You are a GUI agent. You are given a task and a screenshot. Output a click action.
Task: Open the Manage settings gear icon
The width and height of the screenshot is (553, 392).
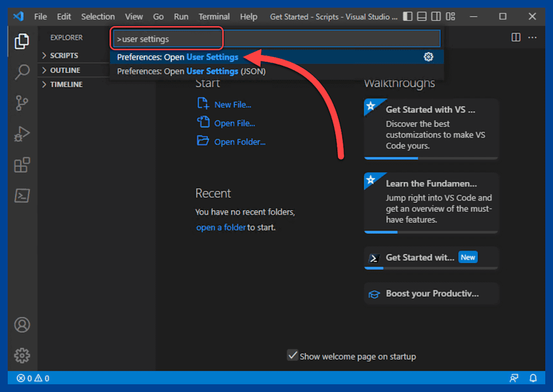[x=22, y=356]
